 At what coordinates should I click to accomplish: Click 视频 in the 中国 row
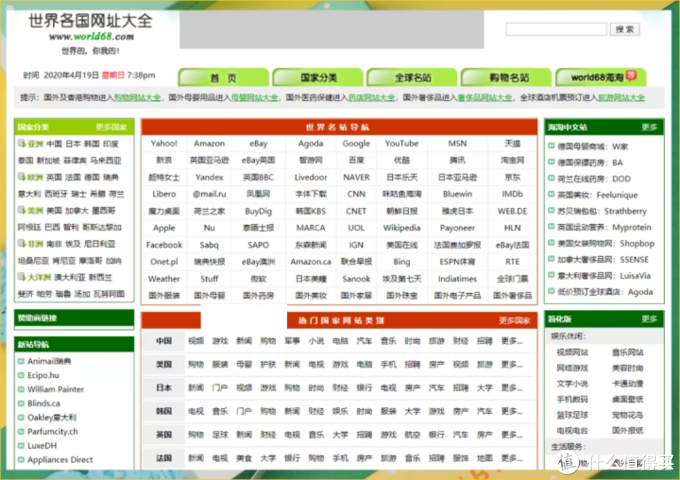[x=196, y=341]
